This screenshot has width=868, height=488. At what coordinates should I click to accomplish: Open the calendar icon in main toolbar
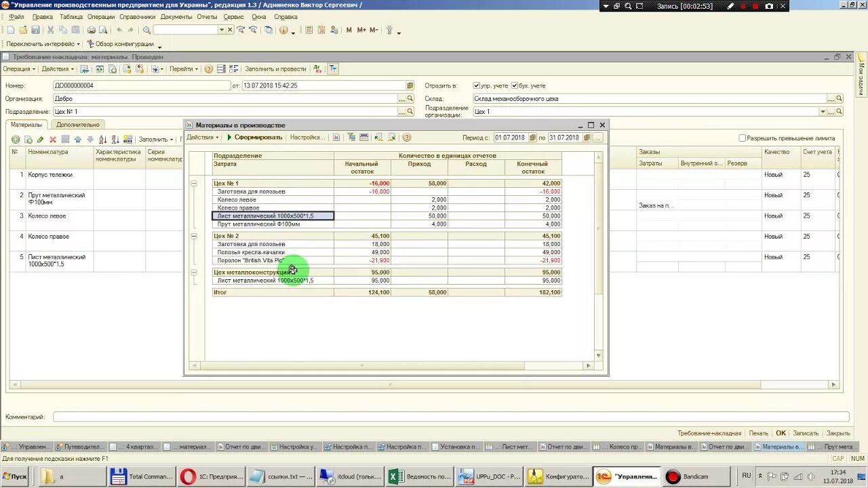click(321, 30)
